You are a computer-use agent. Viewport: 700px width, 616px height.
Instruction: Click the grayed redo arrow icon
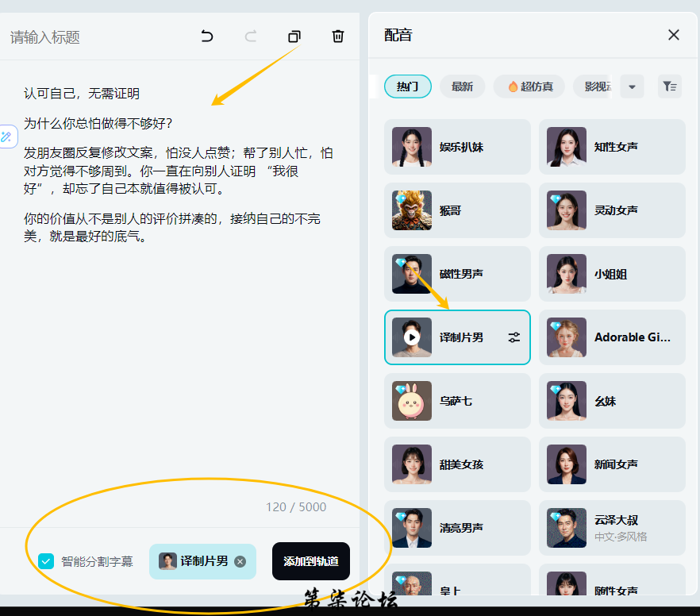click(251, 37)
